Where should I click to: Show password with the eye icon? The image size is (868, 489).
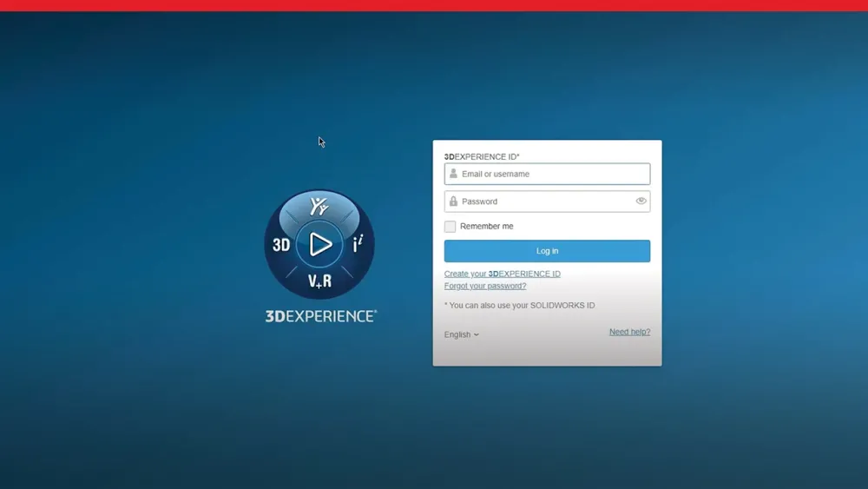coord(641,201)
